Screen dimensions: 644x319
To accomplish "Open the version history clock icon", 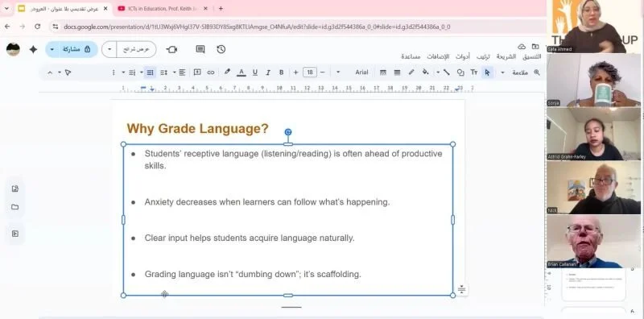I will click(221, 49).
